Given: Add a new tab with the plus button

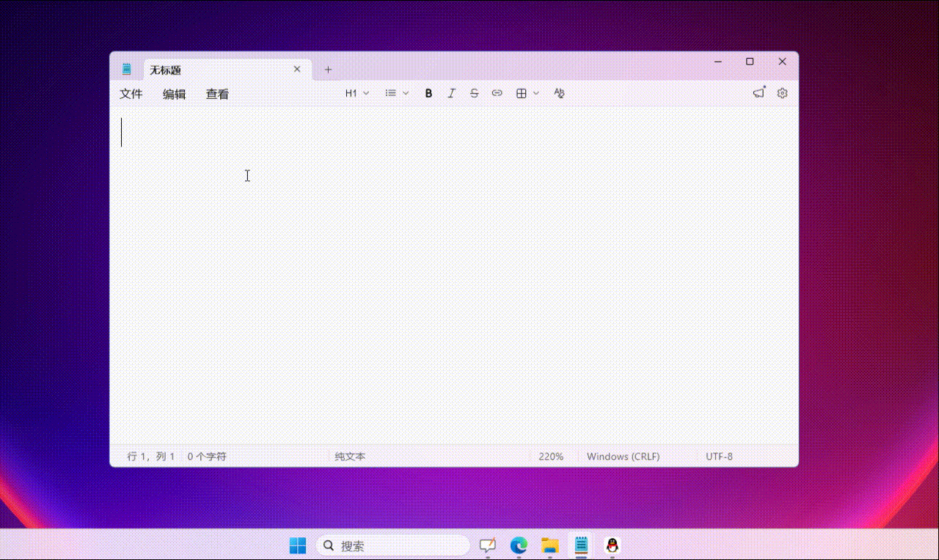Looking at the screenshot, I should (328, 70).
